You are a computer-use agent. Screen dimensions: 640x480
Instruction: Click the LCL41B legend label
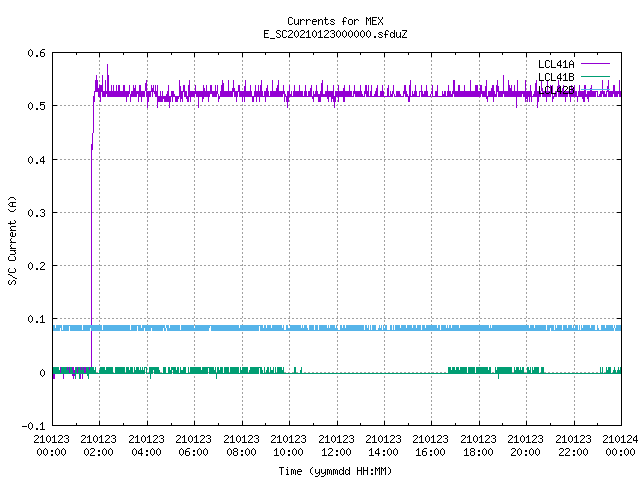click(x=556, y=77)
